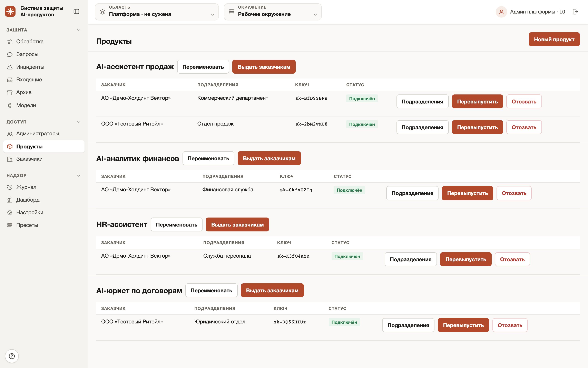This screenshot has height=368, width=588.
Task: Click the Администраторы people icon
Action: pos(10,134)
